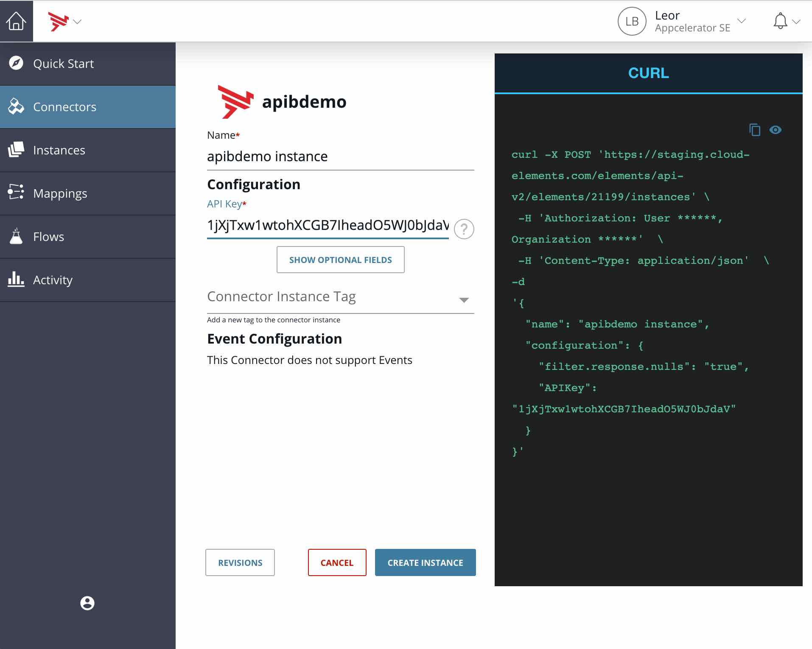Click the API key value in cURL code
This screenshot has width=812, height=649.
tap(624, 409)
